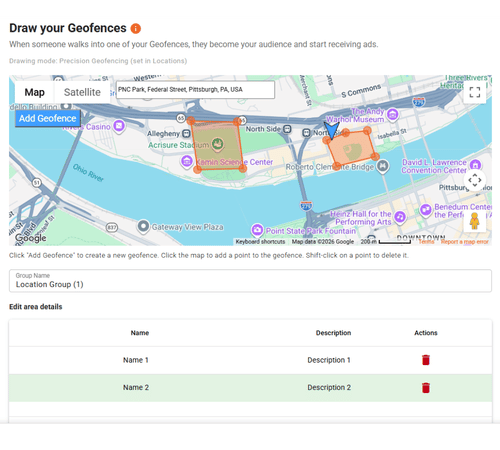The width and height of the screenshot is (500, 450).
Task: Click the Group Name input field
Action: tap(250, 281)
